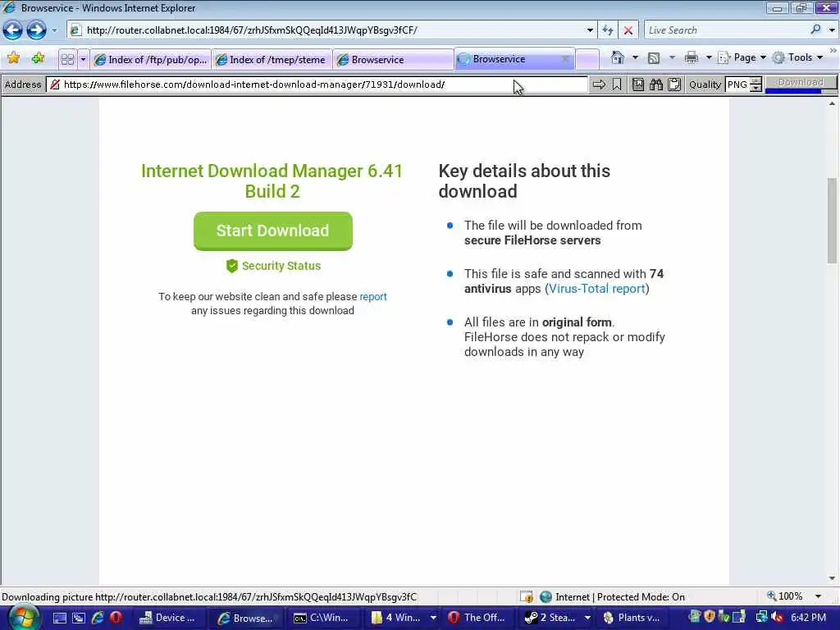Switch to the Index of /ftp/pub/op... tab
This screenshot has height=630, width=840.
pyautogui.click(x=151, y=59)
